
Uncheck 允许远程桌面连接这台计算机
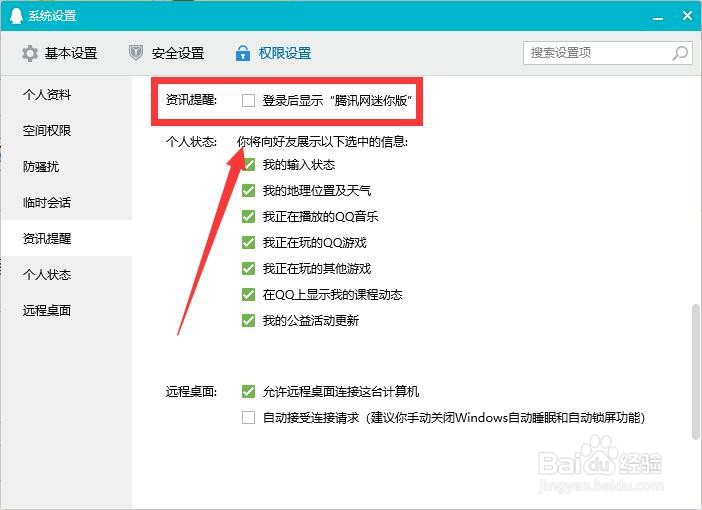pyautogui.click(x=248, y=392)
